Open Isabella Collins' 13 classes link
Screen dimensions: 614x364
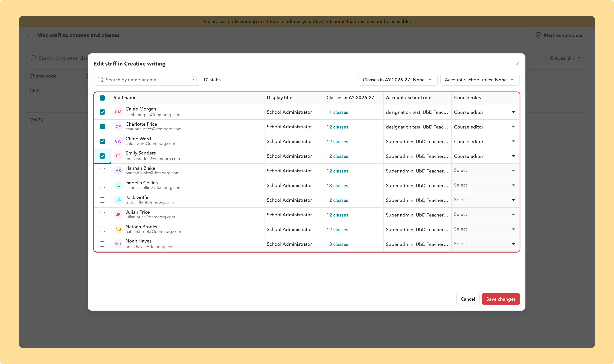(x=337, y=186)
